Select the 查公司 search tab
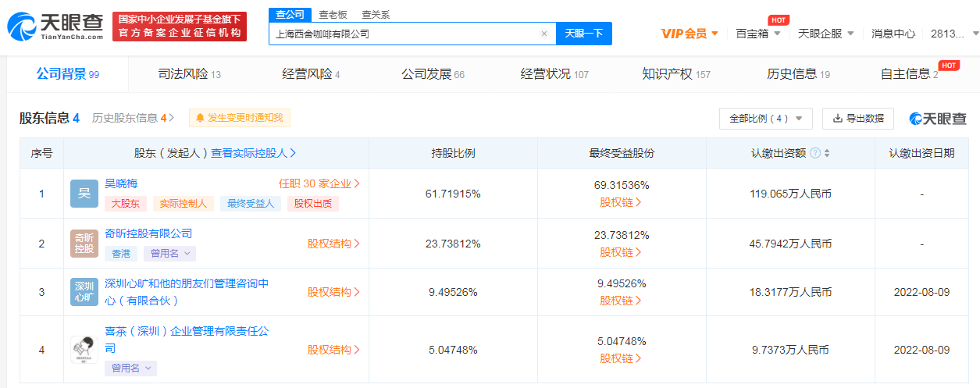 click(x=290, y=15)
